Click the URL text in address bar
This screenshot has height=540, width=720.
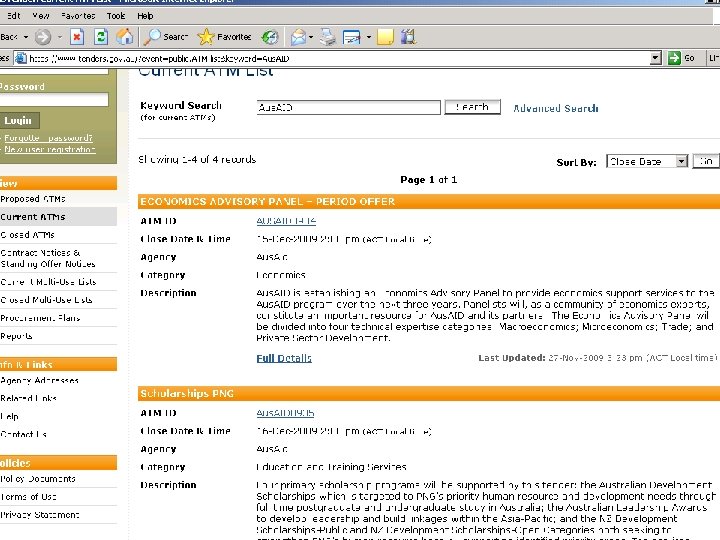click(x=159, y=58)
